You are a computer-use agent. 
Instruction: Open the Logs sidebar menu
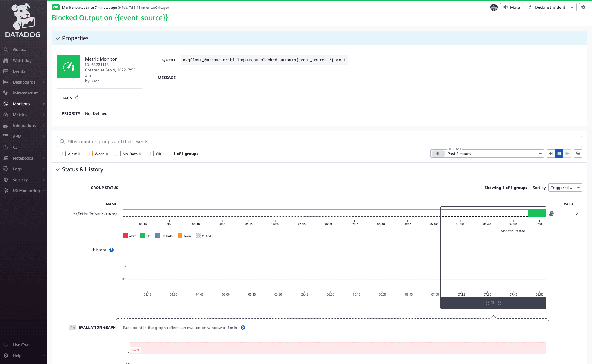coord(17,169)
